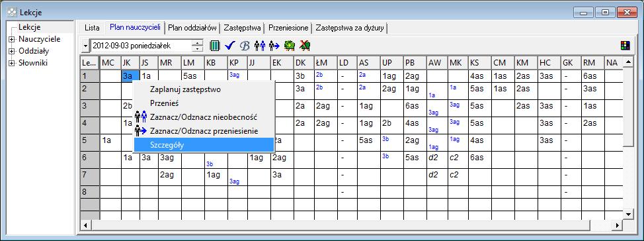The height and width of the screenshot is (241, 644).
Task: Switch to the Plan nauczycieli tab
Action: [135, 27]
